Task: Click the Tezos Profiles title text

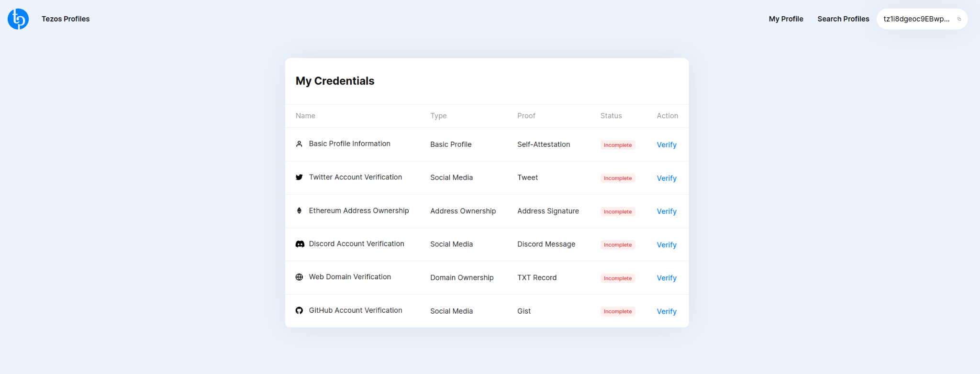Action: pyautogui.click(x=66, y=19)
